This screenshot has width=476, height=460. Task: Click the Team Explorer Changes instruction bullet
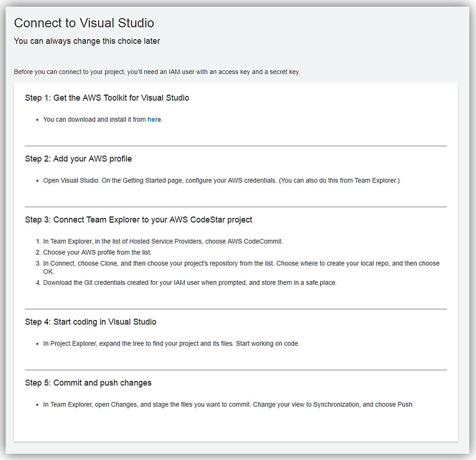228,404
